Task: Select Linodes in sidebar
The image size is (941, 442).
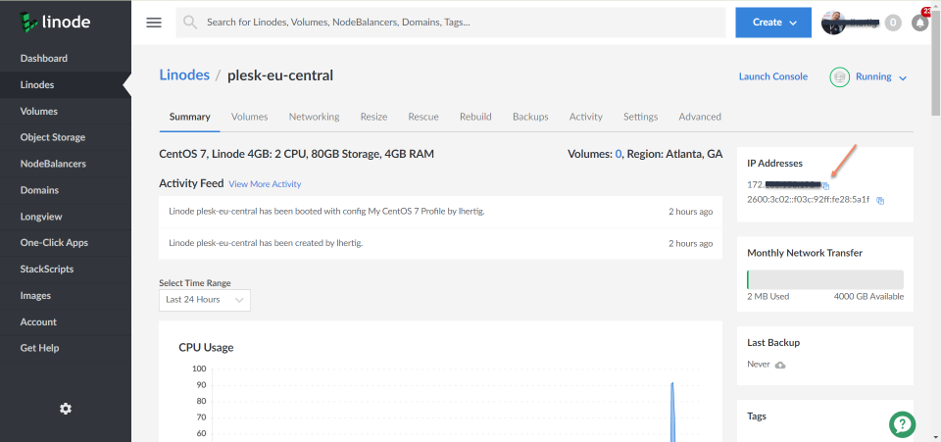Action: tap(65, 85)
